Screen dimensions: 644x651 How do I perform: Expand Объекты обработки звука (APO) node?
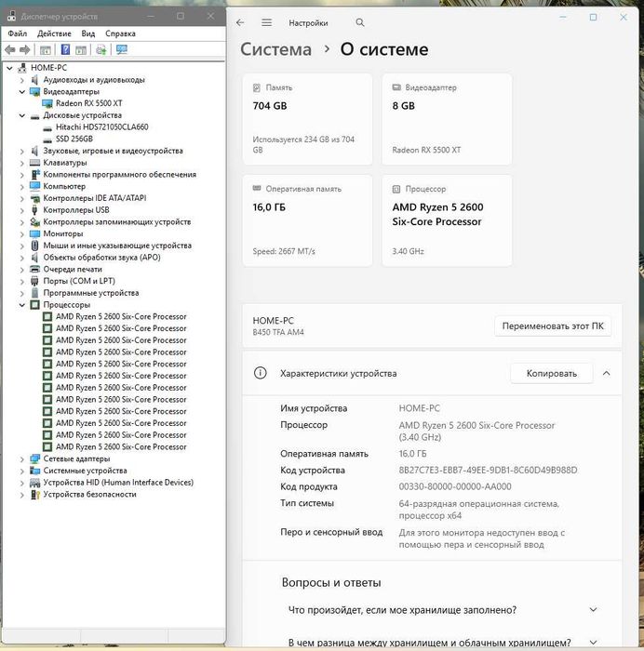tap(22, 258)
